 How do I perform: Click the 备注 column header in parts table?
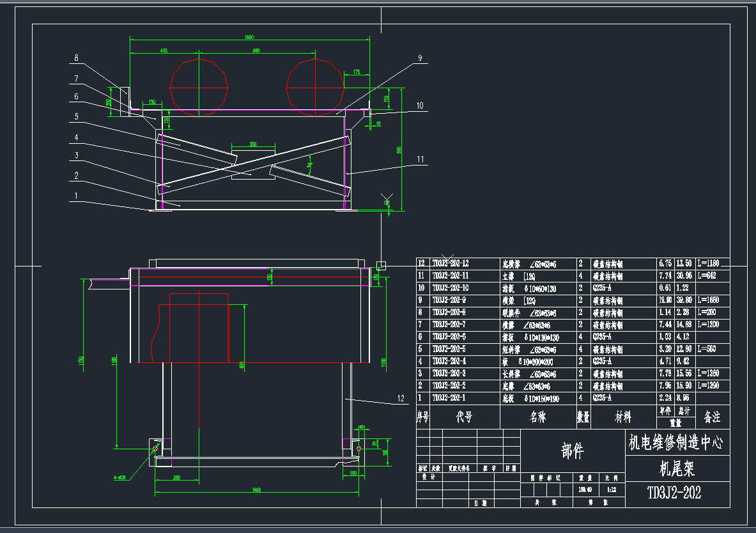point(713,416)
